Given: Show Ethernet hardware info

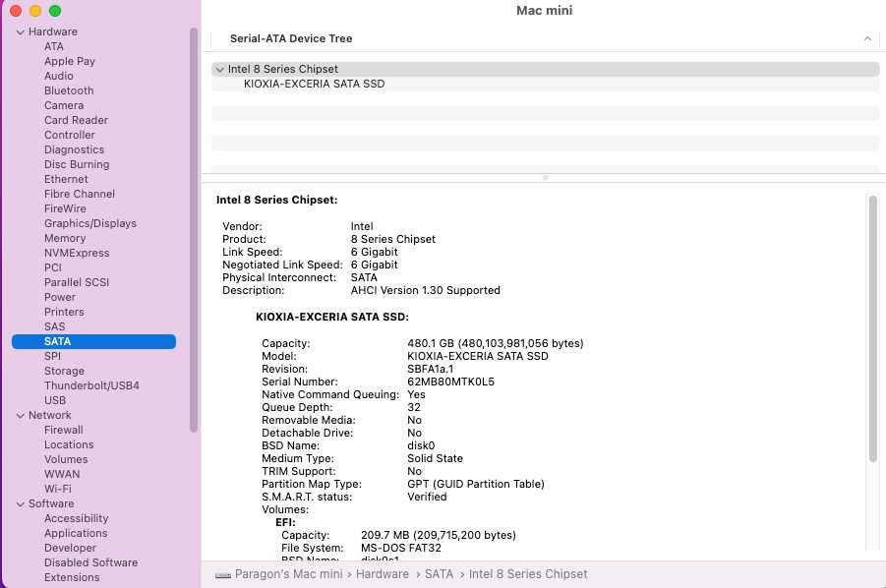Looking at the screenshot, I should [66, 179].
